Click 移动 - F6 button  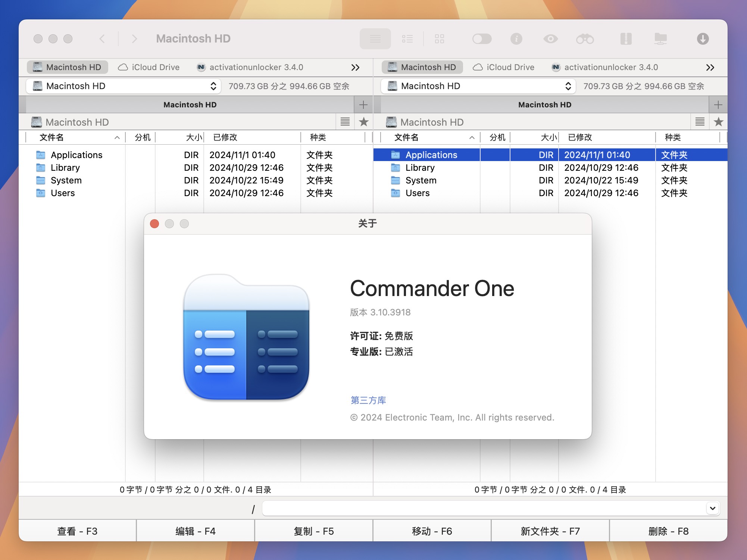tap(432, 531)
